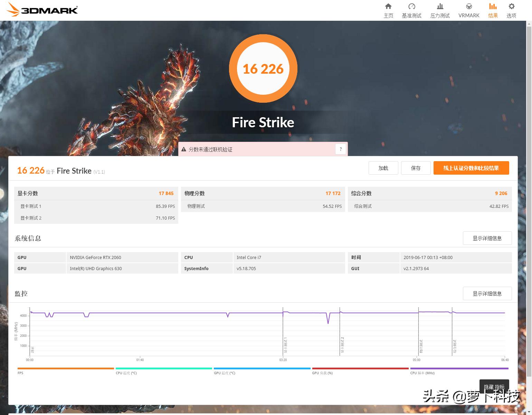Click the 03:20 time axis label
The image size is (532, 415).
click(283, 360)
